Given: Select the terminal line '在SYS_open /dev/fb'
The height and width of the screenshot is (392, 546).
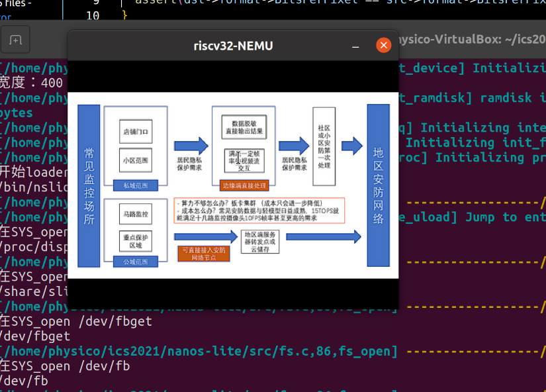Looking at the screenshot, I should 65,366.
